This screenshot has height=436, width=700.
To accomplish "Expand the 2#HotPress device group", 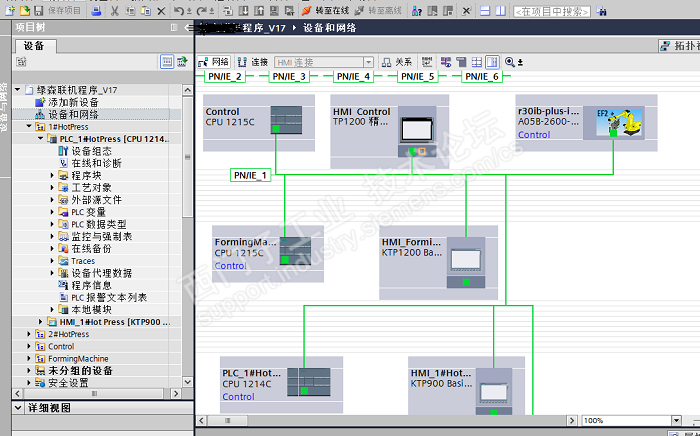I will tap(29, 334).
